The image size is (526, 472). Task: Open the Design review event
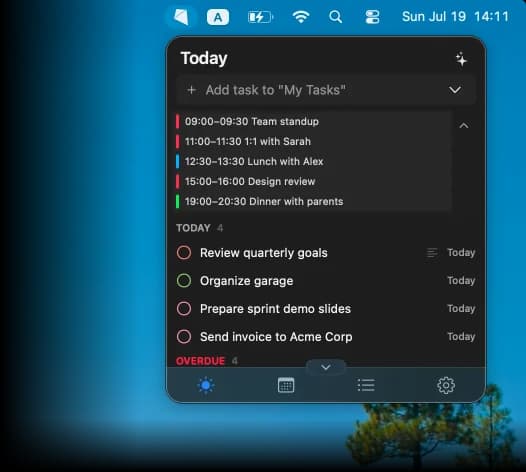[x=314, y=181]
